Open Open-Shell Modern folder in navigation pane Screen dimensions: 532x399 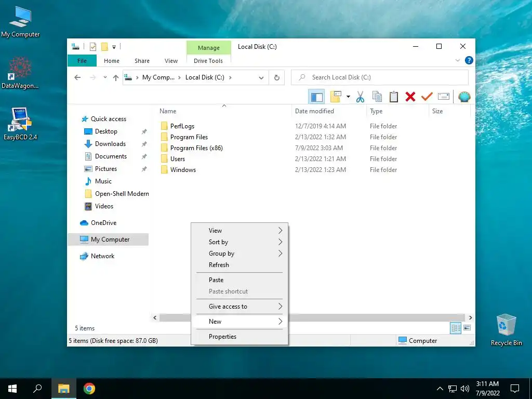pos(122,194)
